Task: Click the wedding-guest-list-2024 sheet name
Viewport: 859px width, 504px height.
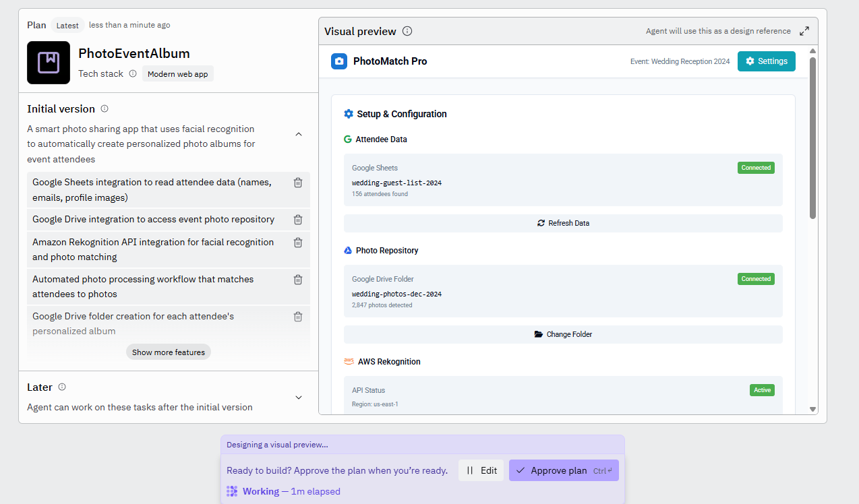Action: pyautogui.click(x=396, y=183)
